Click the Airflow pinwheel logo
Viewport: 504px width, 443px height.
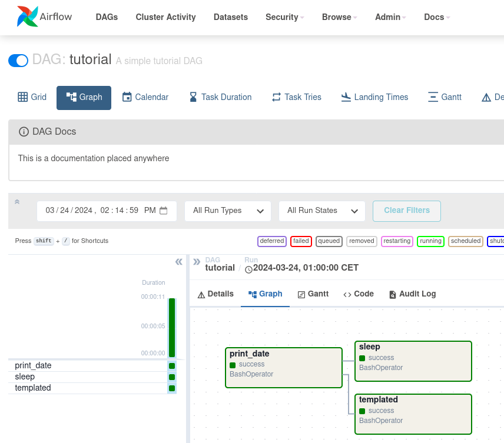coord(27,17)
